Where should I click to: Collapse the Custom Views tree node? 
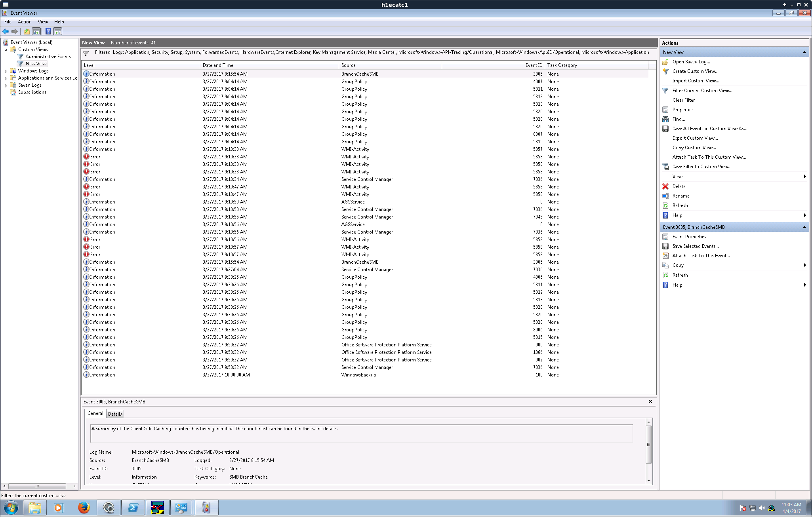click(x=6, y=50)
